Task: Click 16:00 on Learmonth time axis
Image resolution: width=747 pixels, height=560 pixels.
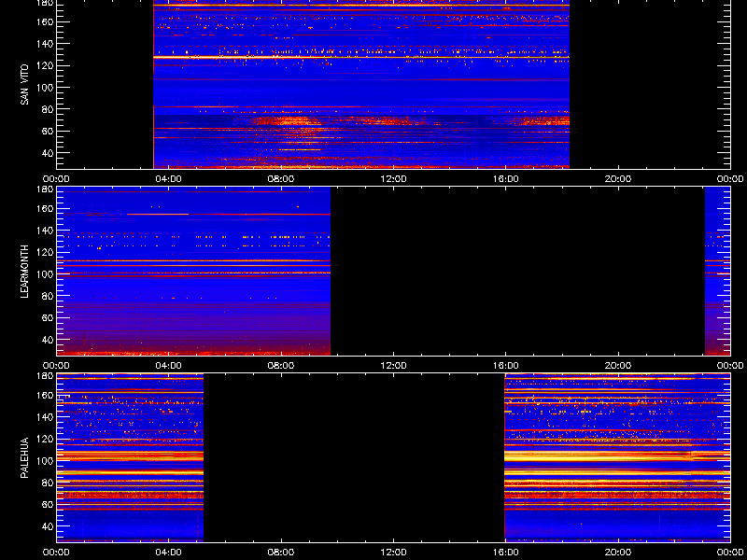Action: [505, 366]
